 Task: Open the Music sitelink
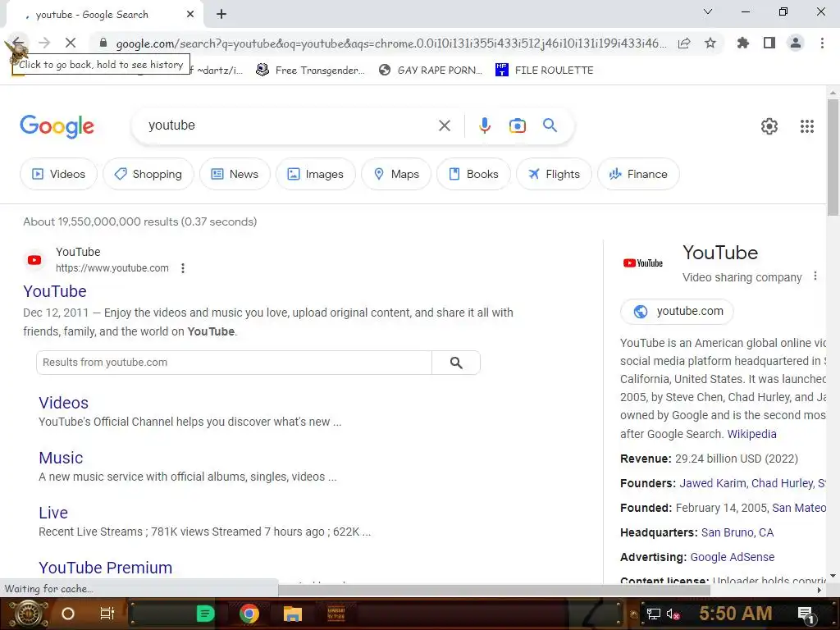(61, 458)
